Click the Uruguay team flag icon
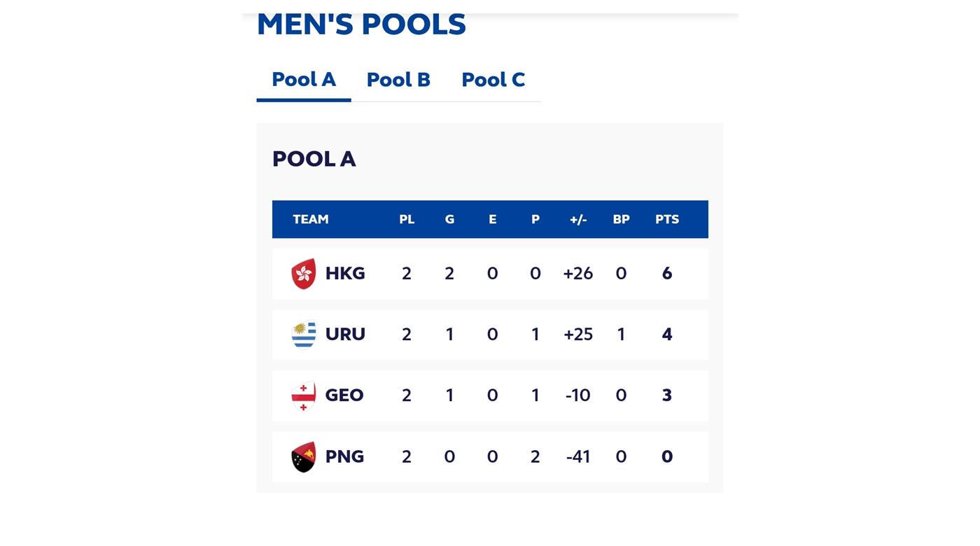This screenshot has height=546, width=980. (x=303, y=335)
